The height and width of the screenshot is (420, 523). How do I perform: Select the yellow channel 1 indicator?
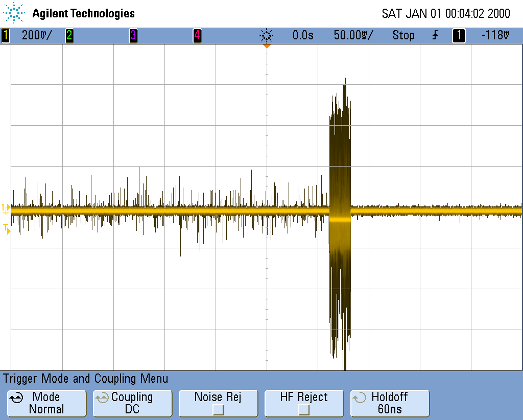tap(6, 36)
